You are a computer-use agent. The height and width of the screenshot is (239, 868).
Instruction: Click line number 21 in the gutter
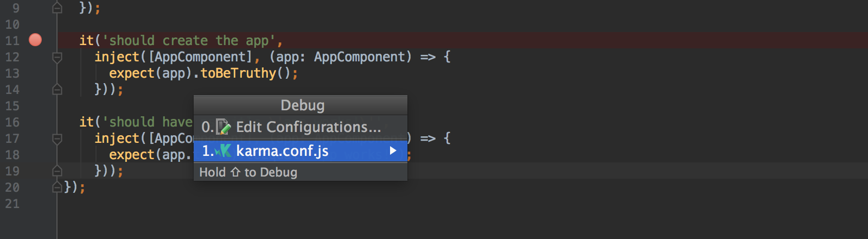click(12, 204)
